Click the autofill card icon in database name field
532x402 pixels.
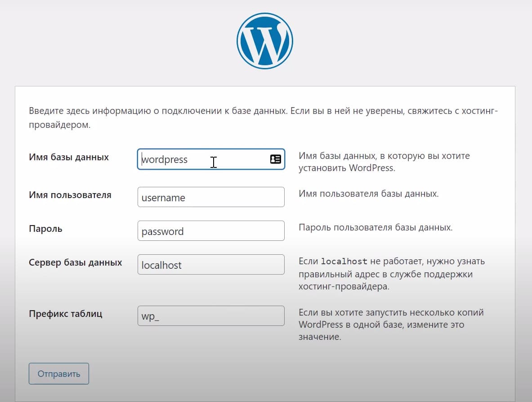pos(275,159)
